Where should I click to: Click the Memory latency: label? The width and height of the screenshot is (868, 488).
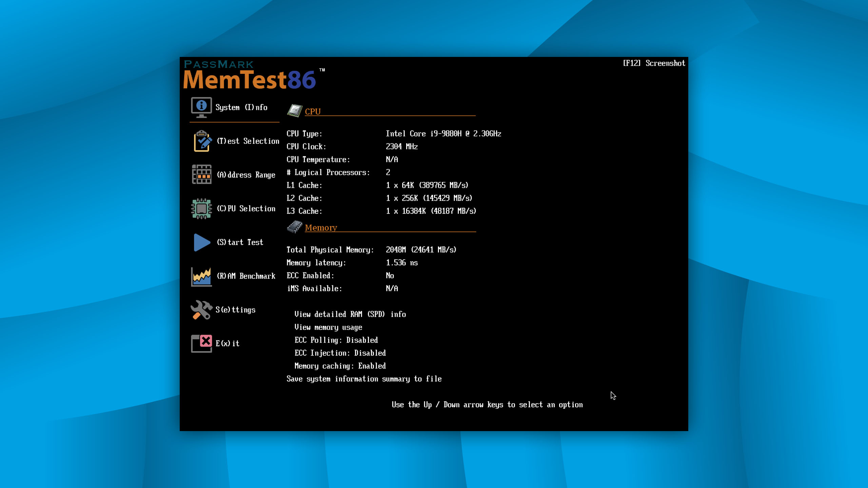(x=316, y=263)
